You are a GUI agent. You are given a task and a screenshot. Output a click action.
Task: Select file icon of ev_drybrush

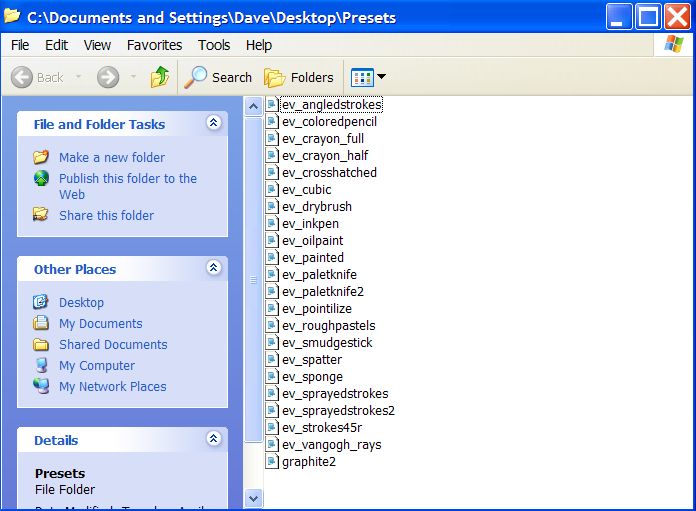point(272,206)
